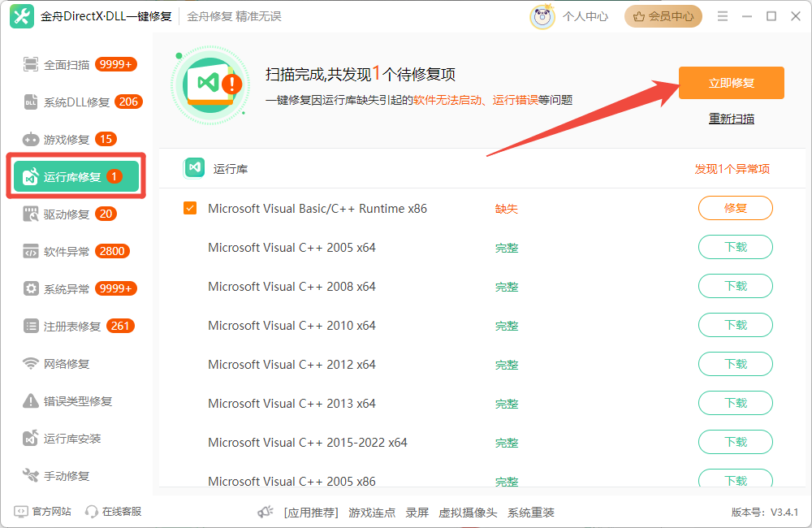The width and height of the screenshot is (812, 528).
Task: Open the 会员中心 member center button
Action: 663,16
